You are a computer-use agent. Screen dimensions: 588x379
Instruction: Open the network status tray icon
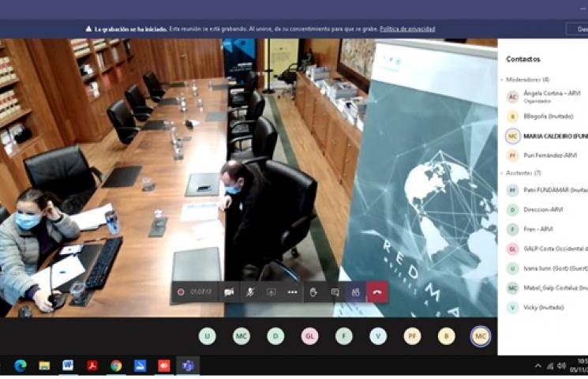tap(550, 366)
